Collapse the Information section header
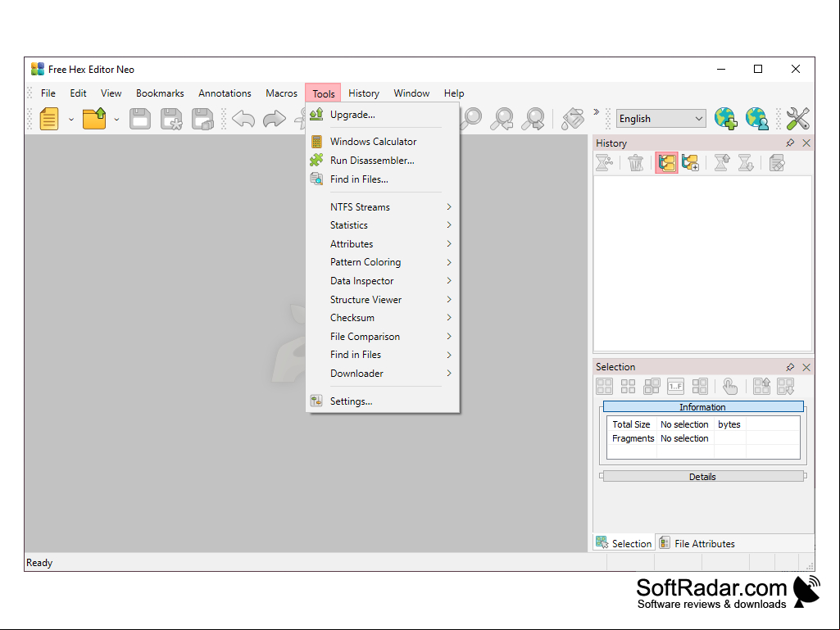Screen dimensions: 840x630 pos(703,407)
